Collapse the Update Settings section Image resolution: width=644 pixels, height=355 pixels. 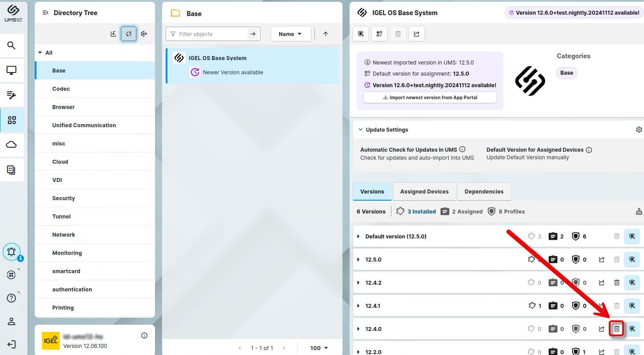tap(361, 130)
